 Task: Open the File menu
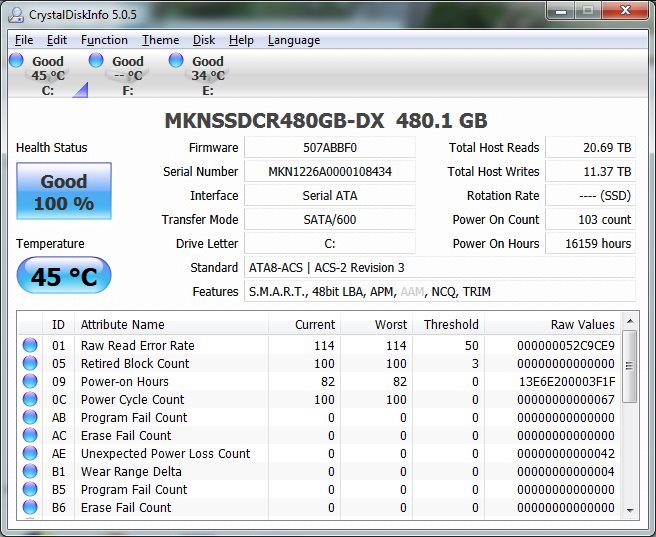[24, 40]
